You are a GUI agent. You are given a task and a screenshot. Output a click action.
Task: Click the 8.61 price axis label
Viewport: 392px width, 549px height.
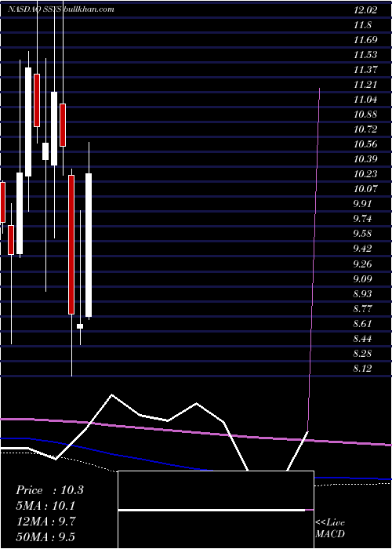pyautogui.click(x=364, y=323)
